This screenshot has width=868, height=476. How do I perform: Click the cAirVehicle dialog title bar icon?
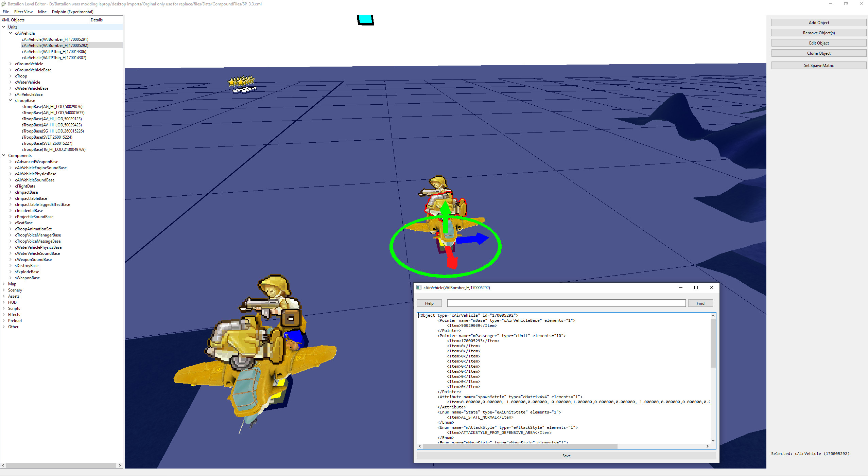click(x=419, y=287)
